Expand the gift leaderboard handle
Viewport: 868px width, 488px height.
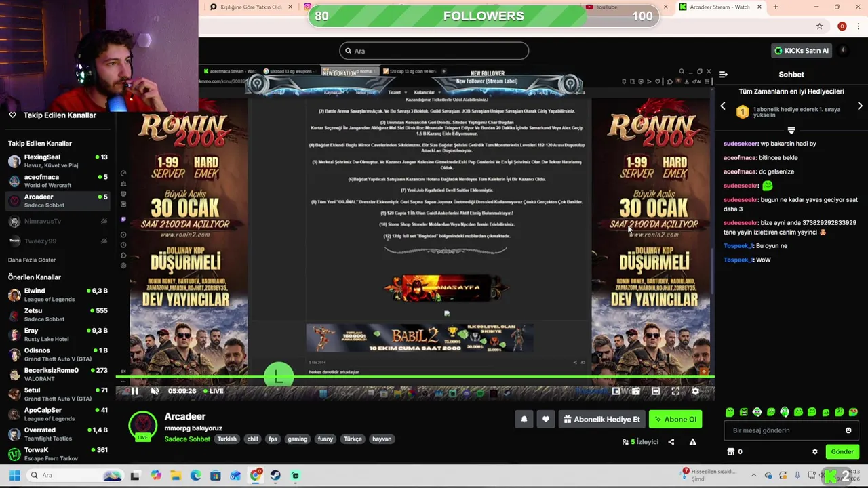791,130
